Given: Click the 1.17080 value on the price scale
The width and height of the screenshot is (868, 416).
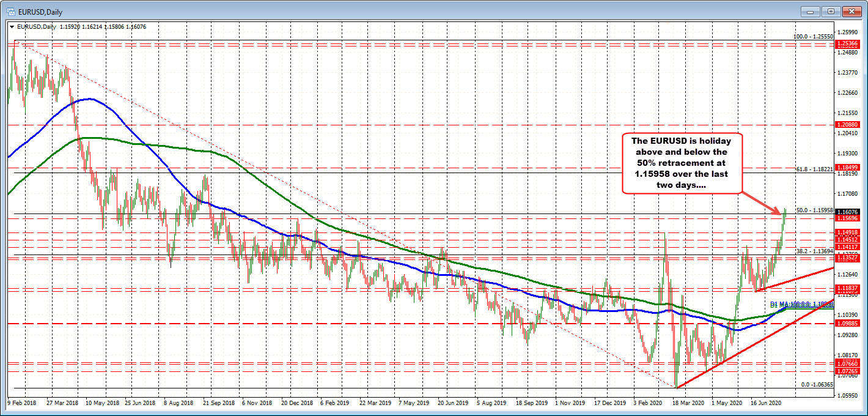Looking at the screenshot, I should click(847, 193).
